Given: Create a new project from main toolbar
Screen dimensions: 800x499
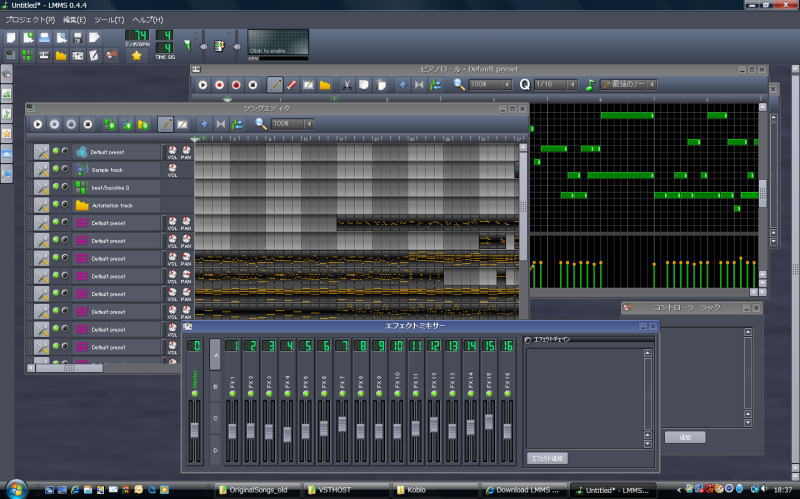Looking at the screenshot, I should 11,38.
